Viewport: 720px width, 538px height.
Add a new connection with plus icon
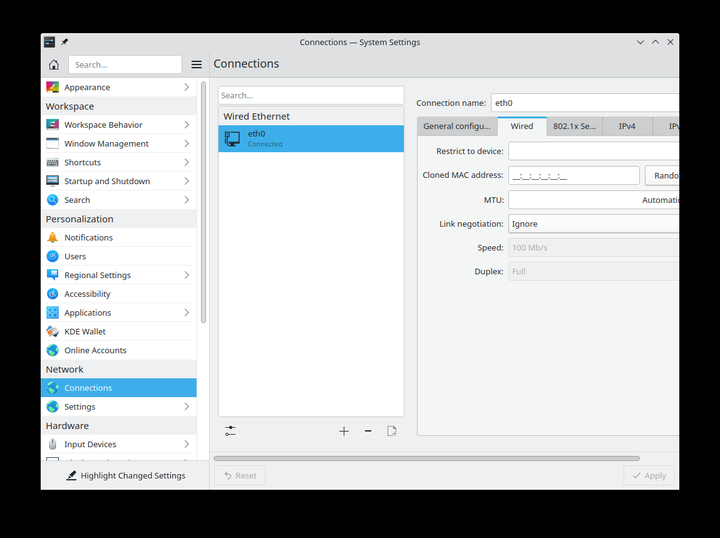344,431
